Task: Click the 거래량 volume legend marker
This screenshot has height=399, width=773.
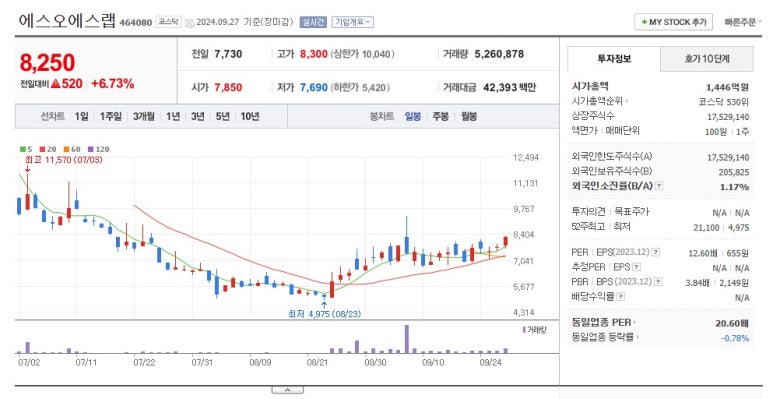Action: [534, 330]
